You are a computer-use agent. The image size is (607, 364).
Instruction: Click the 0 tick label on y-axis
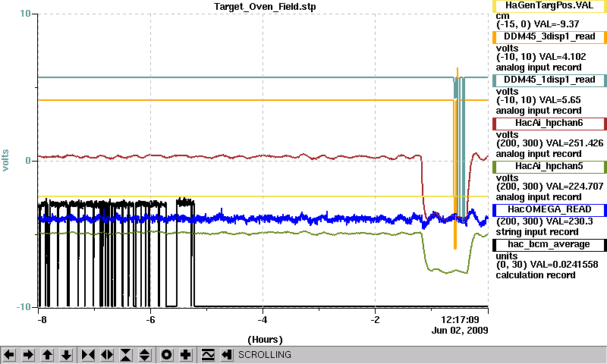[28, 160]
